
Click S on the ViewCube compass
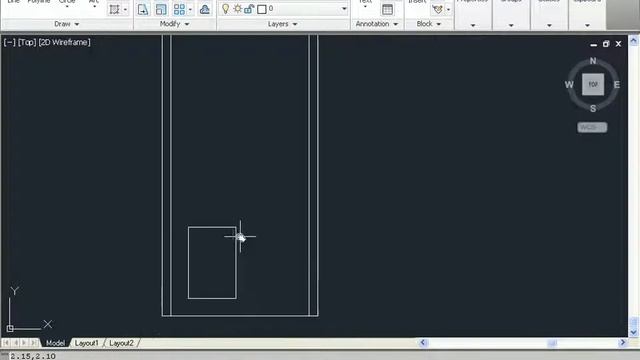click(593, 108)
